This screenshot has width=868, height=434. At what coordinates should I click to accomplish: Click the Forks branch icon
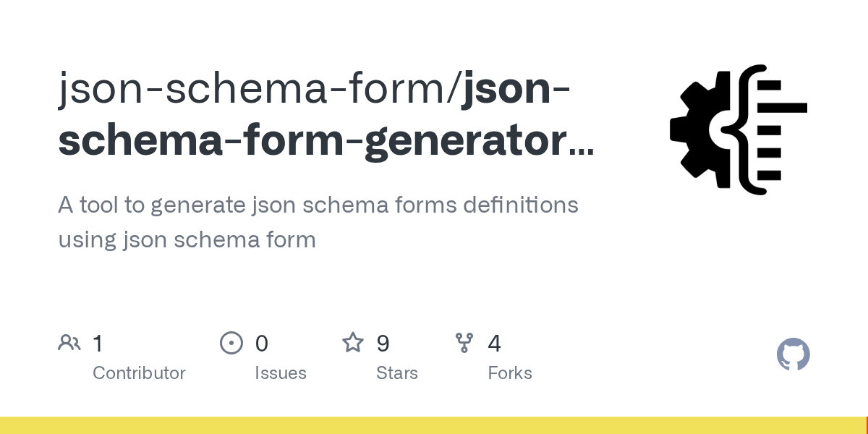click(x=464, y=343)
